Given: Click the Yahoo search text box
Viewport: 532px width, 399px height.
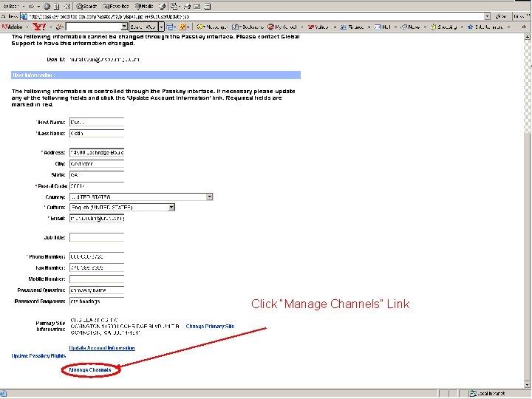Looking at the screenshot, I should [94, 27].
